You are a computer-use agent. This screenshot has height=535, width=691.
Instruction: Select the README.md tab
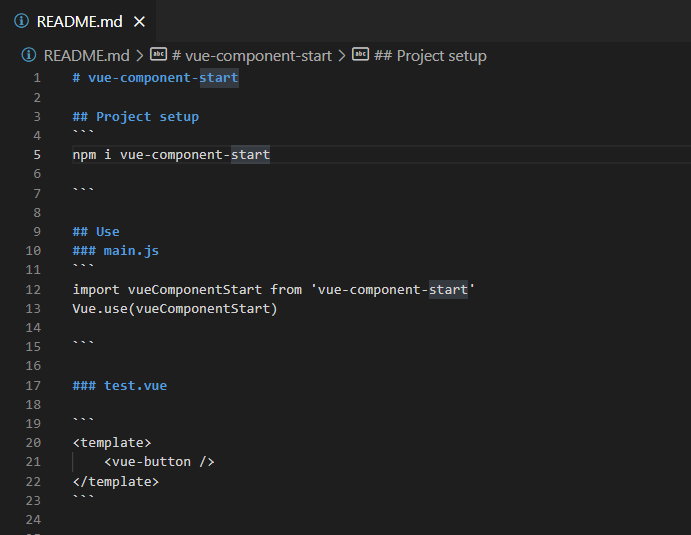pyautogui.click(x=78, y=21)
